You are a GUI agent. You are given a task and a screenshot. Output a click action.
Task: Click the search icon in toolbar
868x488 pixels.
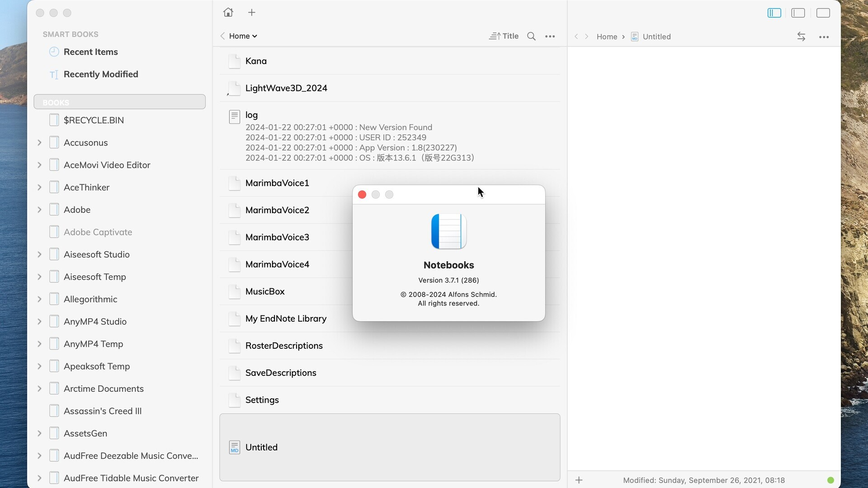point(531,36)
